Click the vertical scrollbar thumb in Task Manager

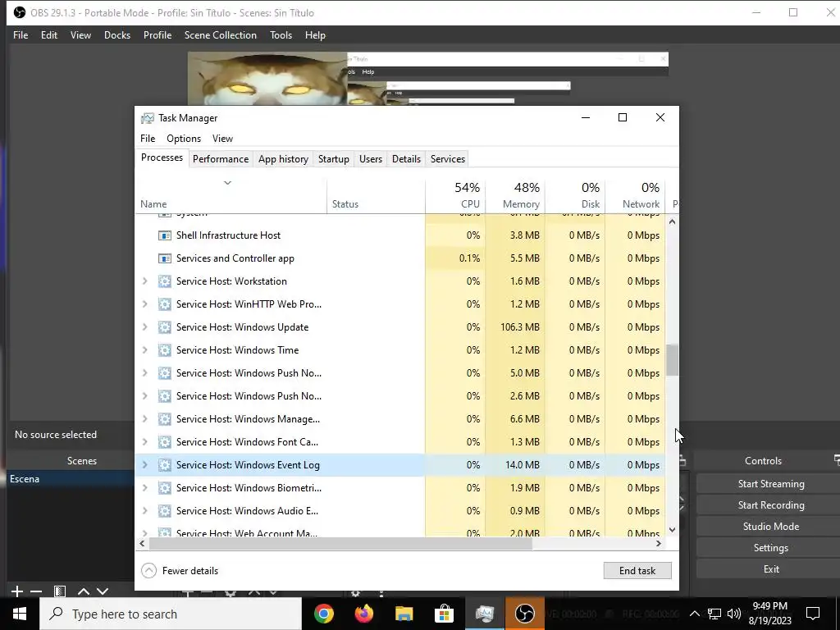672,360
